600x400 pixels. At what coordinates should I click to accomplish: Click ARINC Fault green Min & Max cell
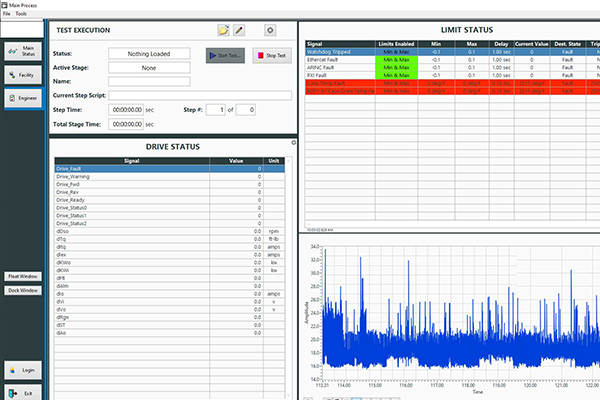[396, 67]
